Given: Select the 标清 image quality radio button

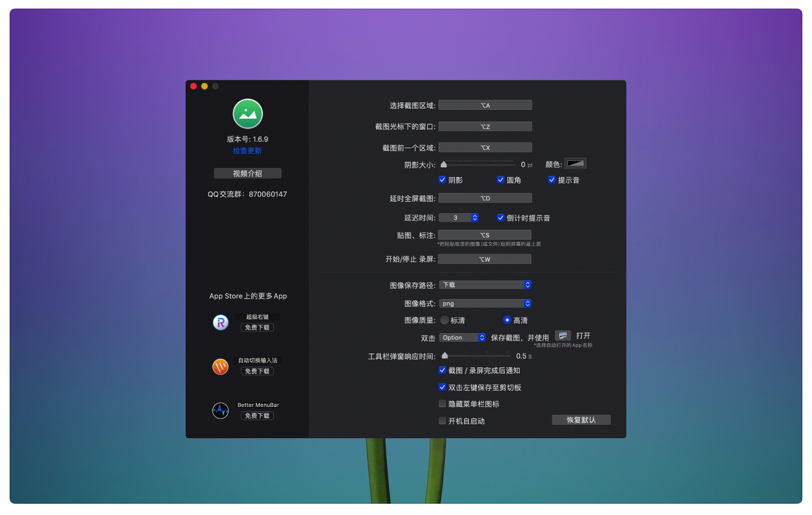Looking at the screenshot, I should [444, 320].
